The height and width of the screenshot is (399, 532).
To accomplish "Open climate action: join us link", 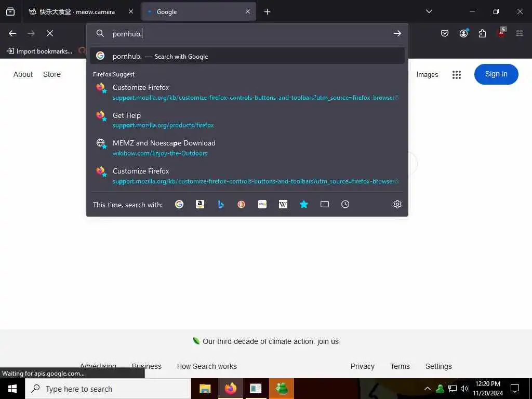I will (270, 341).
